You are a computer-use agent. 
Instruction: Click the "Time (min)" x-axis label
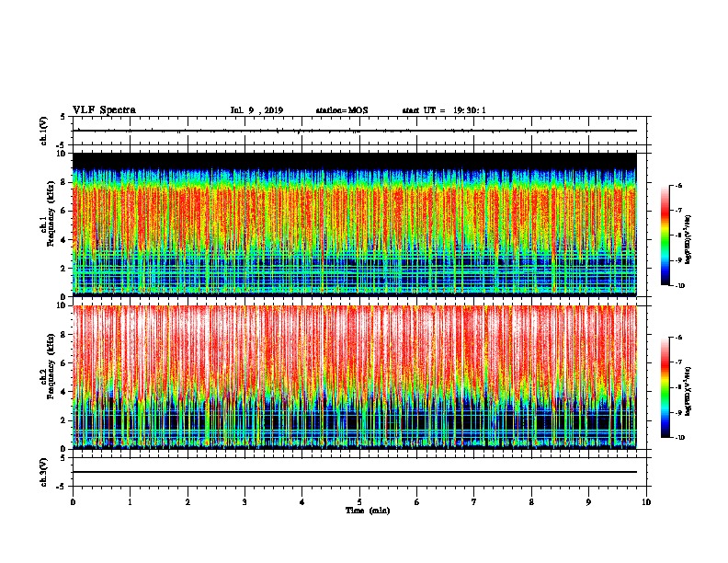pos(368,511)
